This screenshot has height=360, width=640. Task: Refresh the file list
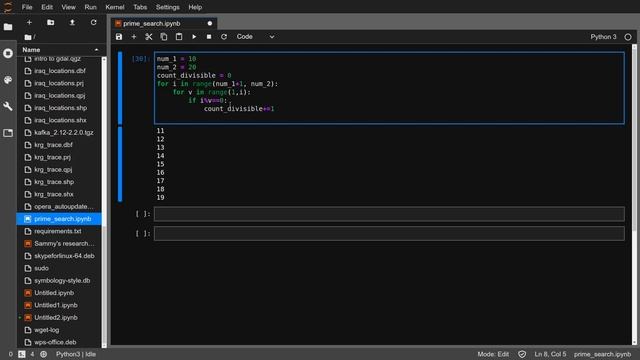(x=93, y=23)
